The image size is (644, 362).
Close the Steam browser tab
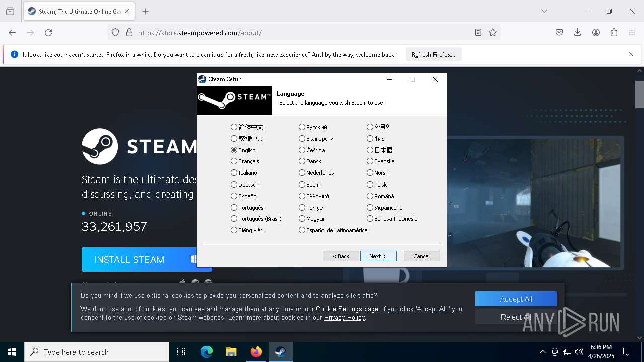click(x=127, y=11)
